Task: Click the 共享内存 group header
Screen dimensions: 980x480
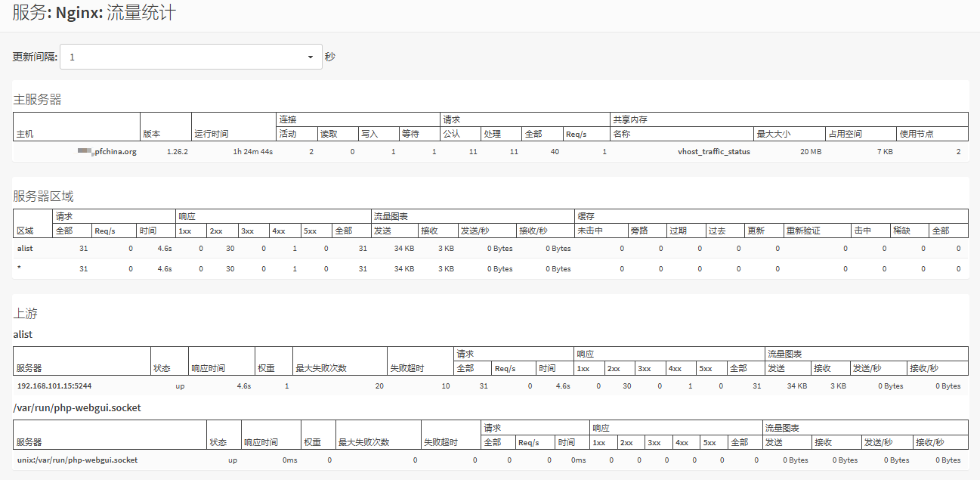Action: pyautogui.click(x=629, y=119)
